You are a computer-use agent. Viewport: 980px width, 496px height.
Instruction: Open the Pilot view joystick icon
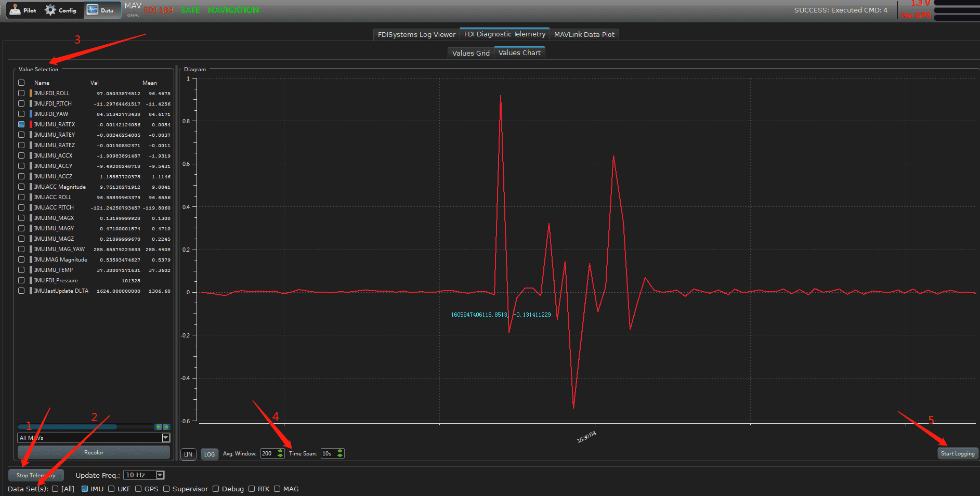pyautogui.click(x=16, y=10)
